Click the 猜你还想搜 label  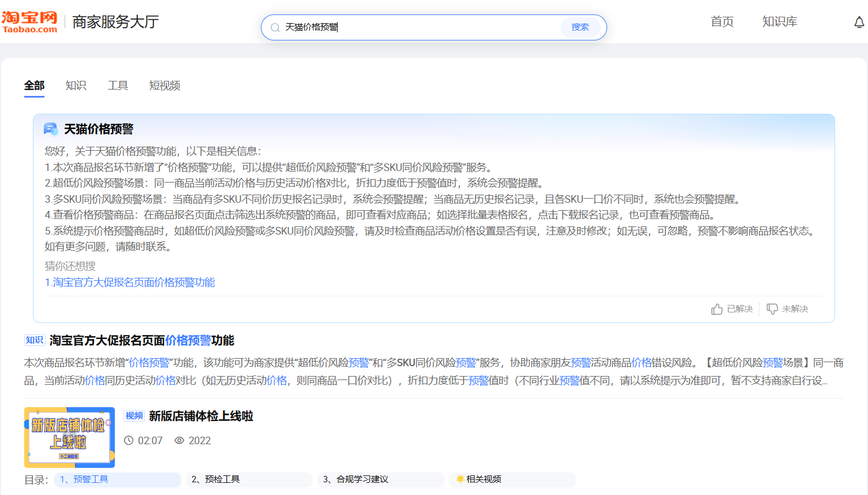(70, 266)
